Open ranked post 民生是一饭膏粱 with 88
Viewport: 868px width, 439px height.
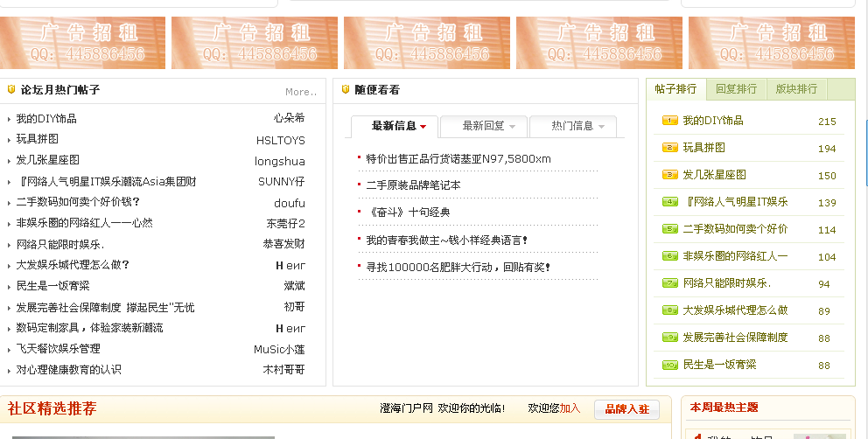point(719,365)
